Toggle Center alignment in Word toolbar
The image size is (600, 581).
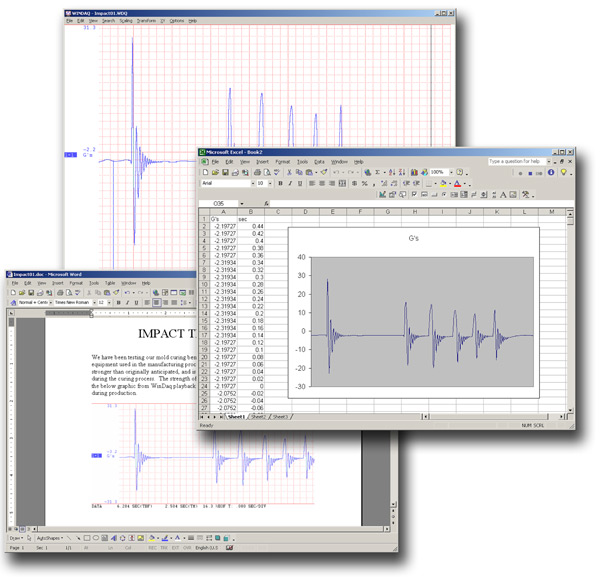pos(157,302)
